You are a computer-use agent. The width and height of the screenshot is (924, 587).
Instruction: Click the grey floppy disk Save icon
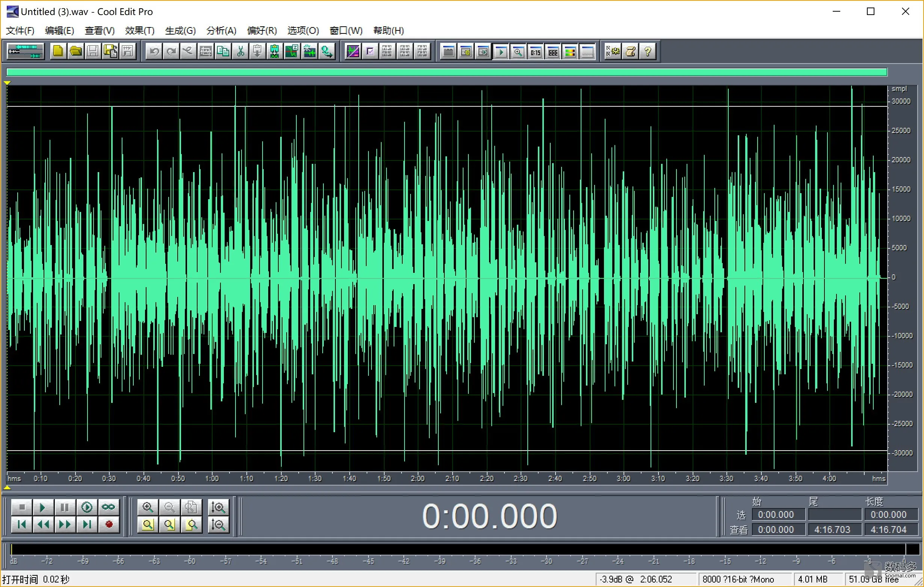tap(93, 51)
